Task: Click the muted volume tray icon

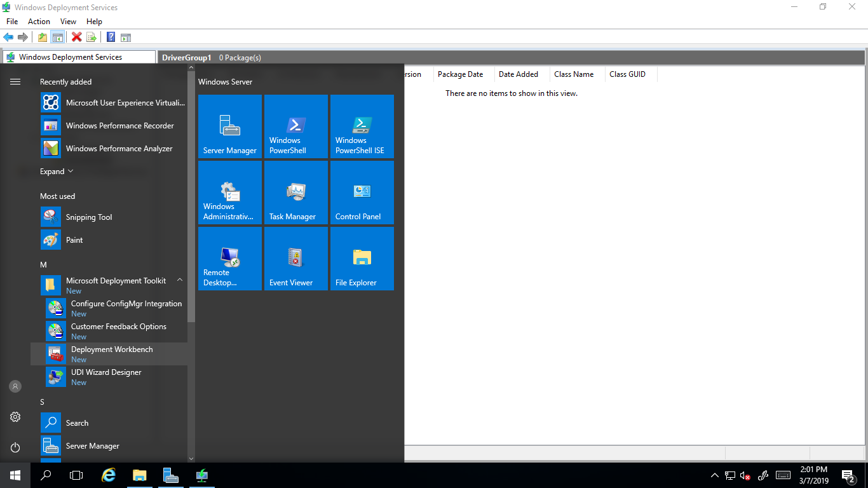Action: point(746,475)
